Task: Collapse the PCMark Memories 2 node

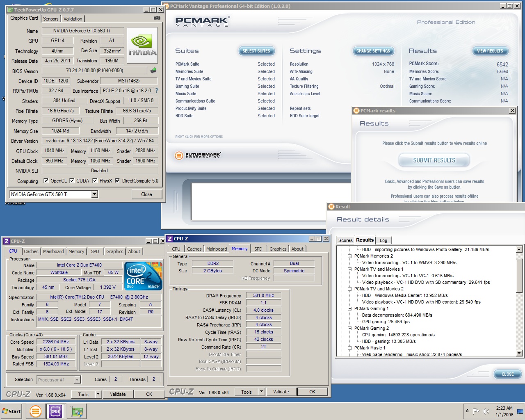Action: coord(350,256)
